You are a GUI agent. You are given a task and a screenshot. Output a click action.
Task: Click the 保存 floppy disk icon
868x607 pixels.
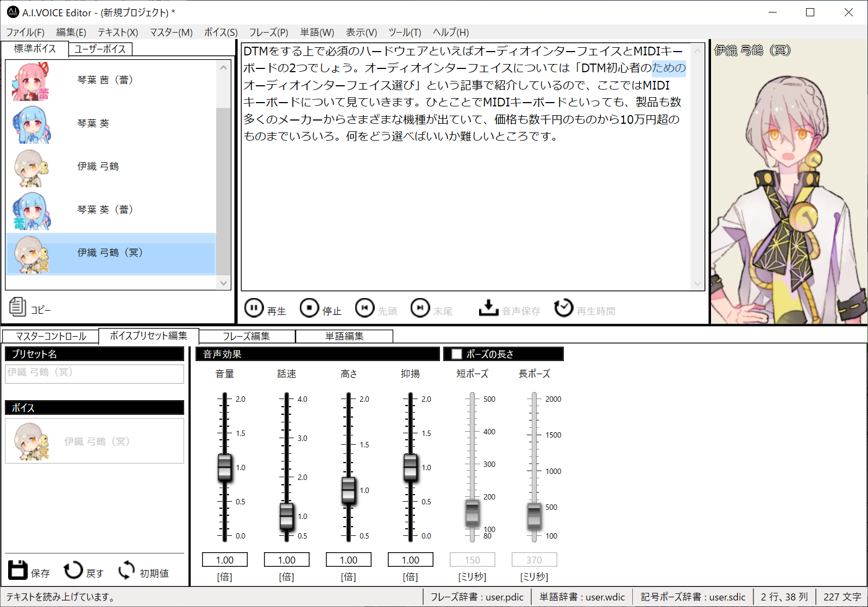tap(17, 570)
